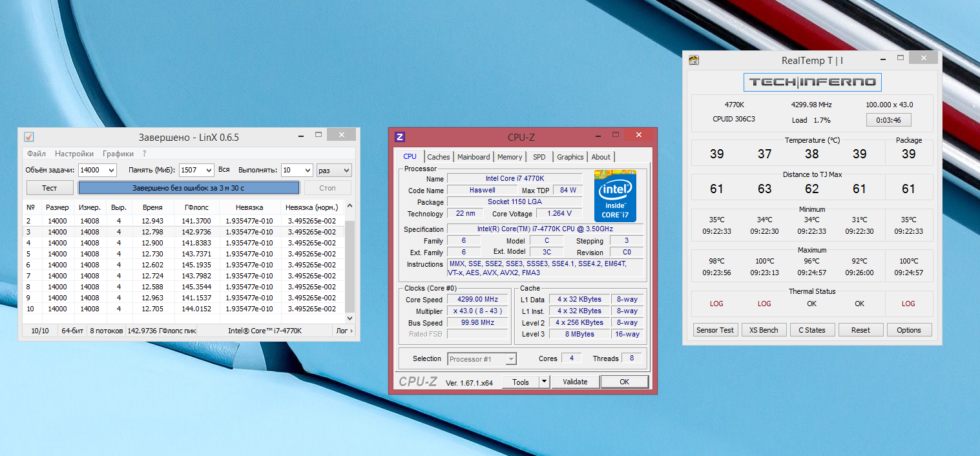
Task: Open the Графики menu in LinX
Action: 118,154
